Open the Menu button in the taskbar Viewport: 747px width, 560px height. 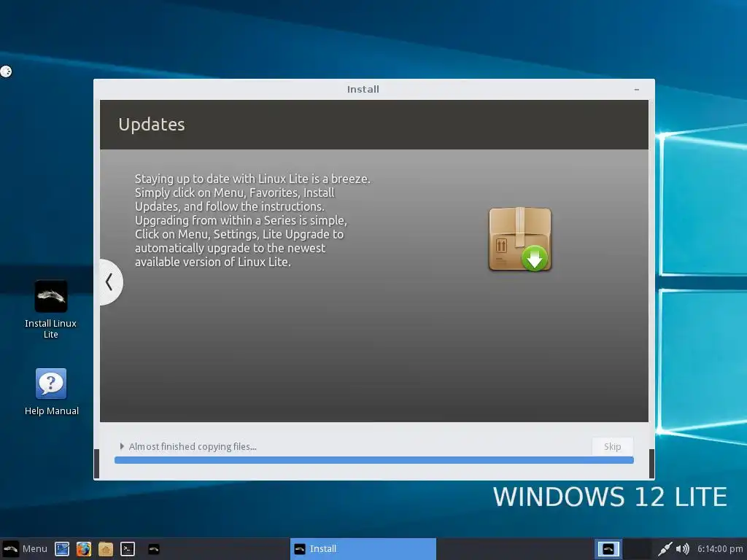point(26,548)
